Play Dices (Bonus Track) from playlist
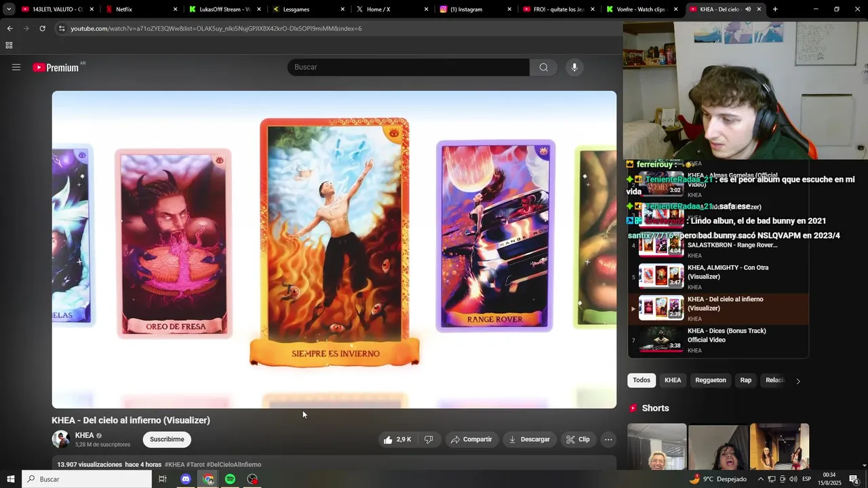Viewport: 868px width, 488px height. pos(718,340)
